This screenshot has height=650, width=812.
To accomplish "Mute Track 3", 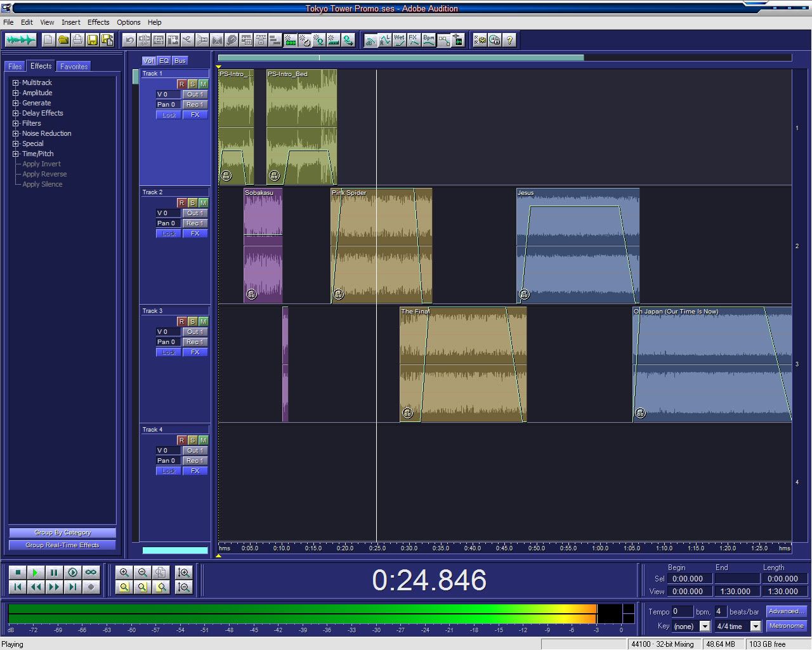I will click(203, 321).
